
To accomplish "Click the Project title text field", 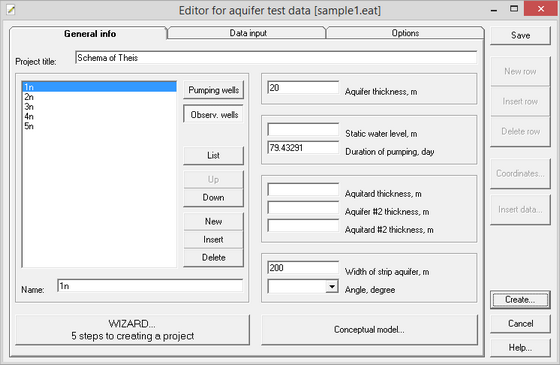I will [276, 58].
